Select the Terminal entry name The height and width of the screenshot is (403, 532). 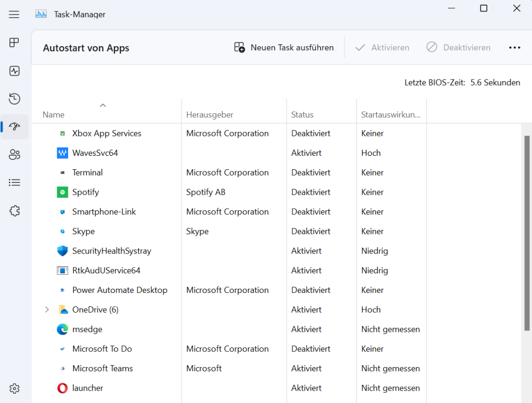pyautogui.click(x=87, y=172)
